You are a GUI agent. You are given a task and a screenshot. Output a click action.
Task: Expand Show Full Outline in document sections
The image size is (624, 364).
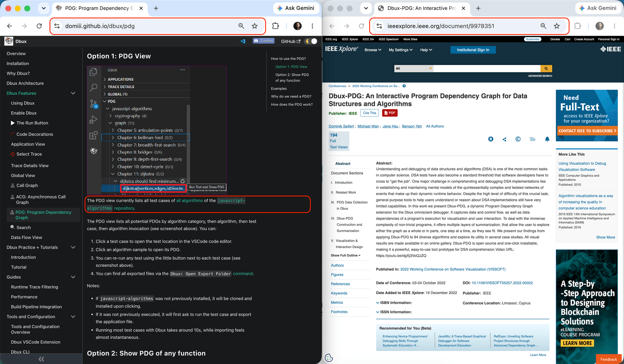coord(345,255)
